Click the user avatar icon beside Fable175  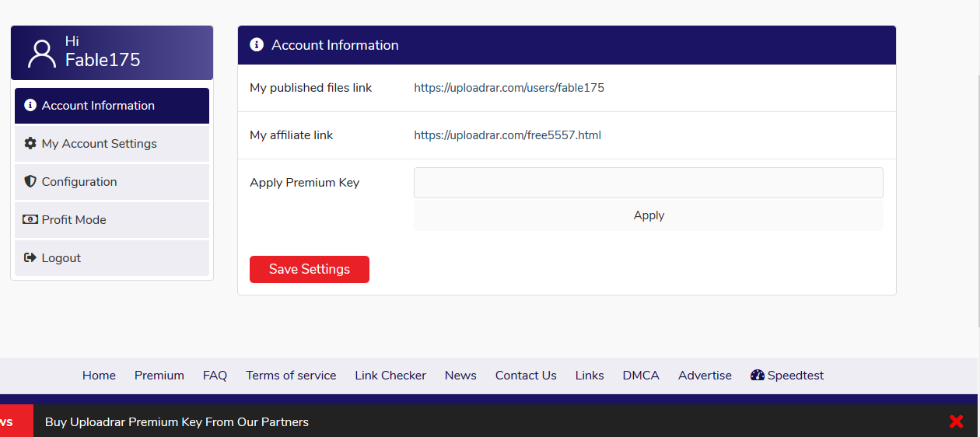(x=41, y=53)
